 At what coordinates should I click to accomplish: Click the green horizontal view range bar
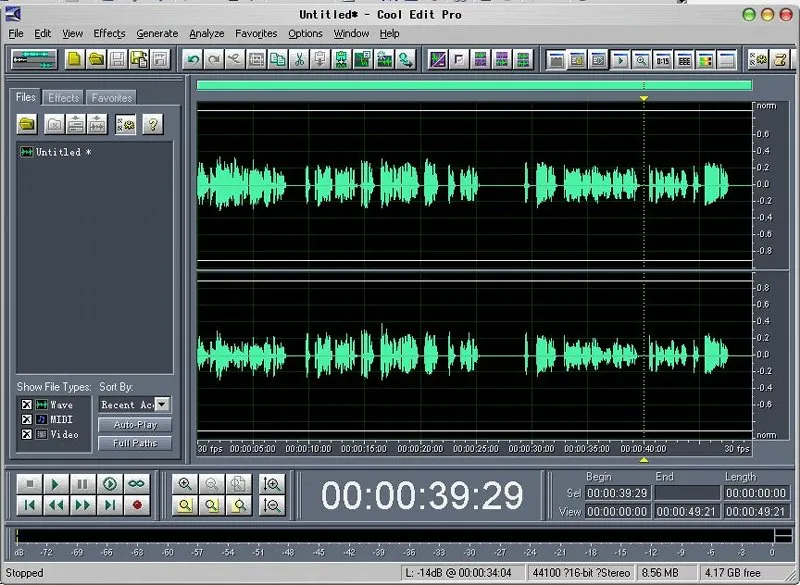[x=474, y=85]
